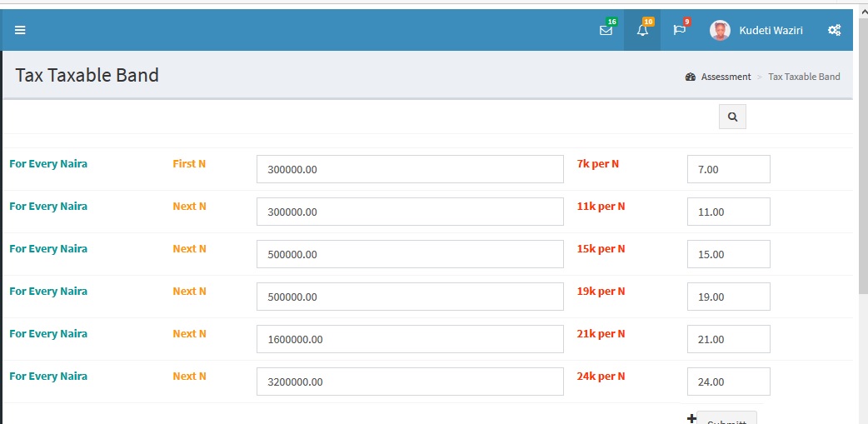The width and height of the screenshot is (868, 424).
Task: Open the hamburger sidebar menu
Action: (20, 30)
